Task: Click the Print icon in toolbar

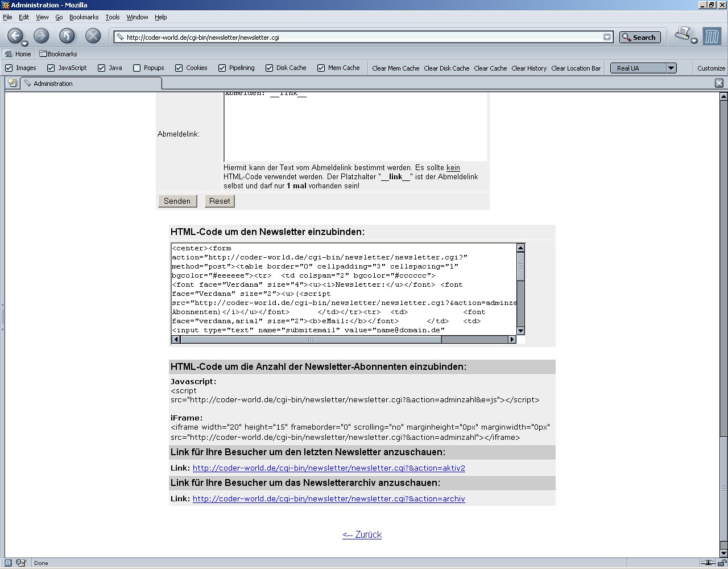Action: [682, 34]
